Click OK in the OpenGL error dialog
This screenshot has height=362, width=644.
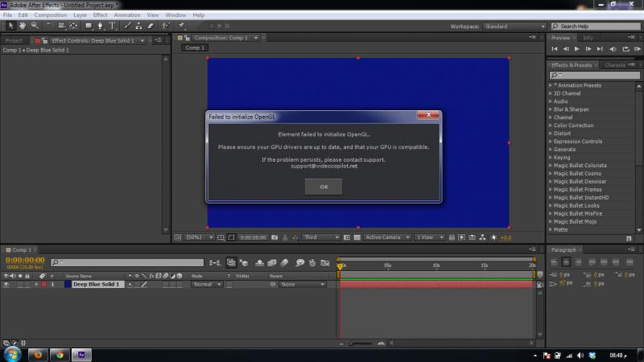pyautogui.click(x=324, y=187)
